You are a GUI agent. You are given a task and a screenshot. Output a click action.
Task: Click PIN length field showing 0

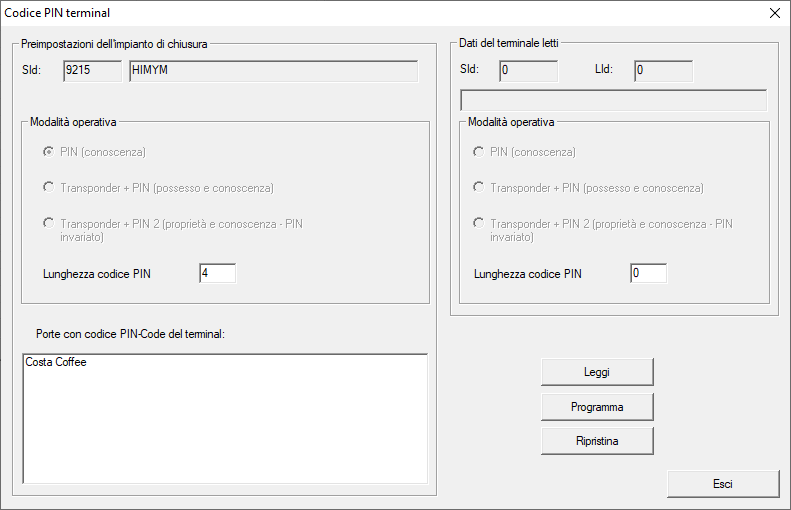point(648,273)
